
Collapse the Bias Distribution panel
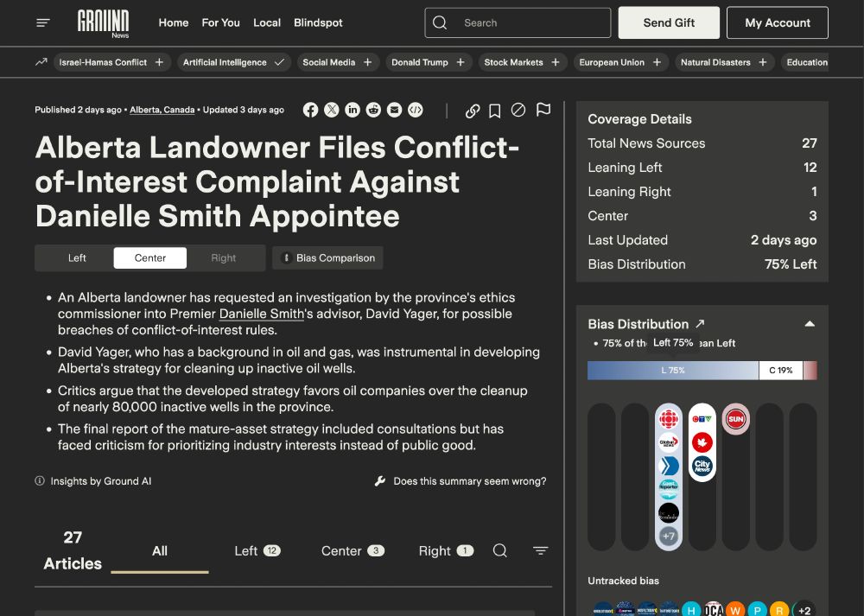(x=810, y=324)
